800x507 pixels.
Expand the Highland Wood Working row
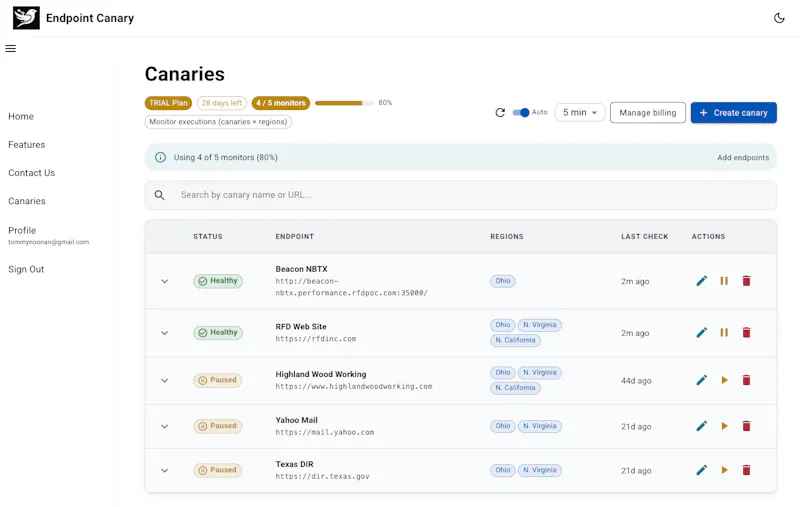tap(164, 380)
